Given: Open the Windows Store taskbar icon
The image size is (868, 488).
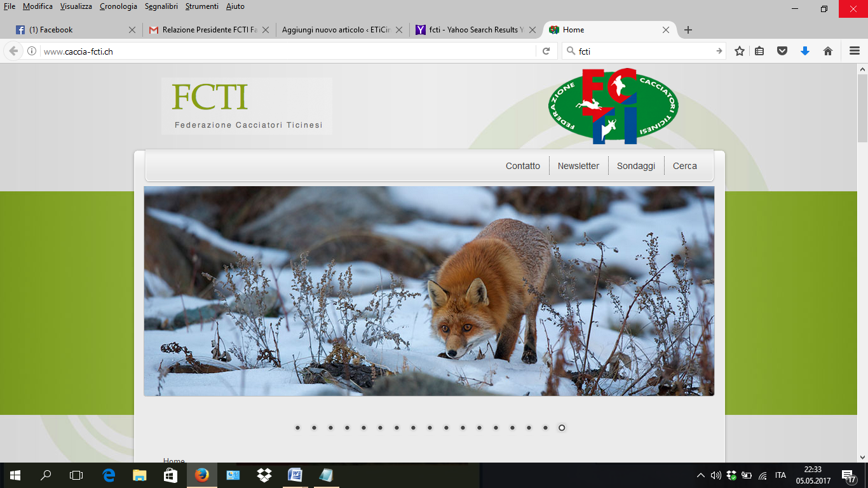Looking at the screenshot, I should (170, 475).
